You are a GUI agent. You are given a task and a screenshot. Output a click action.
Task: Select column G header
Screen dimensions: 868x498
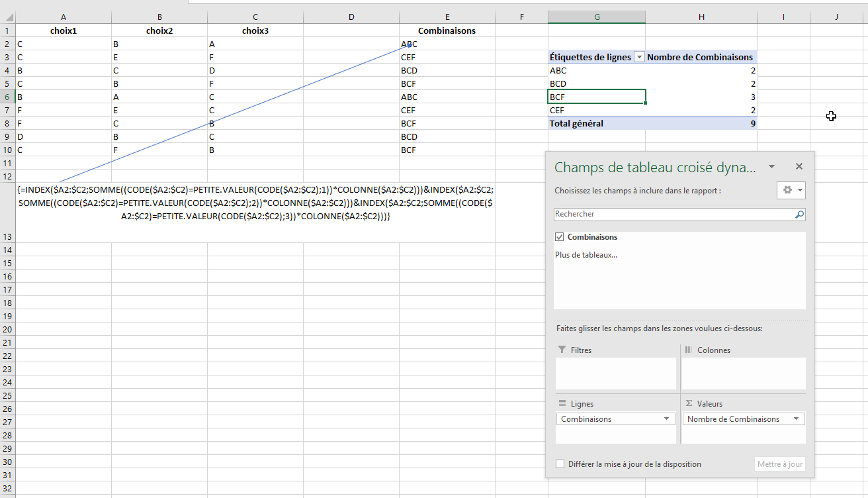click(597, 17)
